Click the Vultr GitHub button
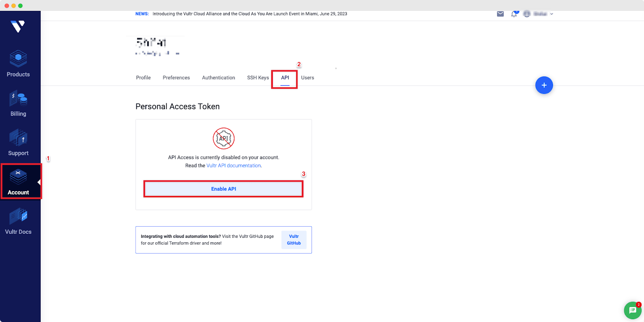The image size is (644, 322). coord(294,240)
